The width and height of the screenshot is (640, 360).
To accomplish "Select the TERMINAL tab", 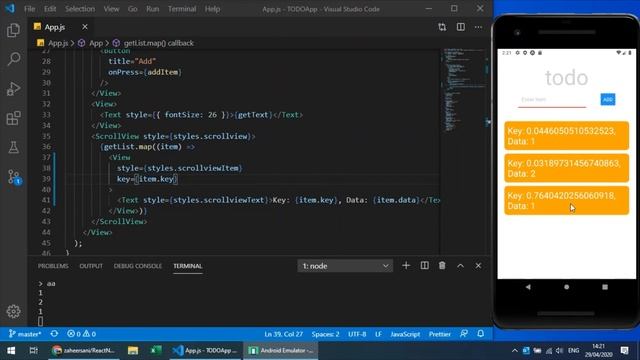I will pyautogui.click(x=187, y=266).
